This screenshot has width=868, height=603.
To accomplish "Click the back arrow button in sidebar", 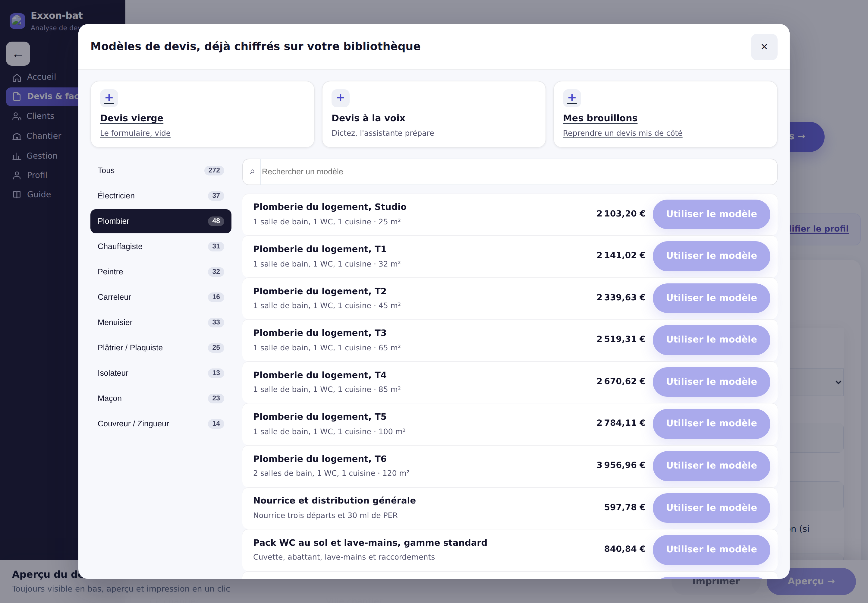I will click(x=18, y=54).
